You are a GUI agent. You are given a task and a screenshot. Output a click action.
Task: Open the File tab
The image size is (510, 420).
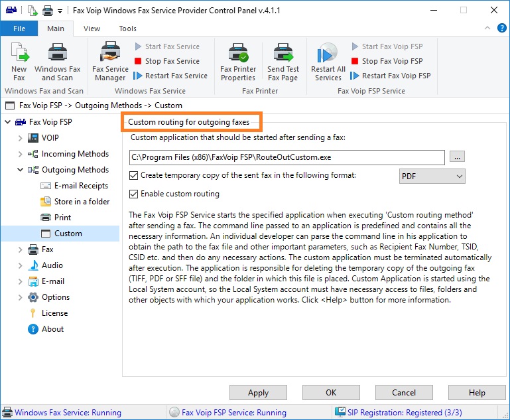19,29
